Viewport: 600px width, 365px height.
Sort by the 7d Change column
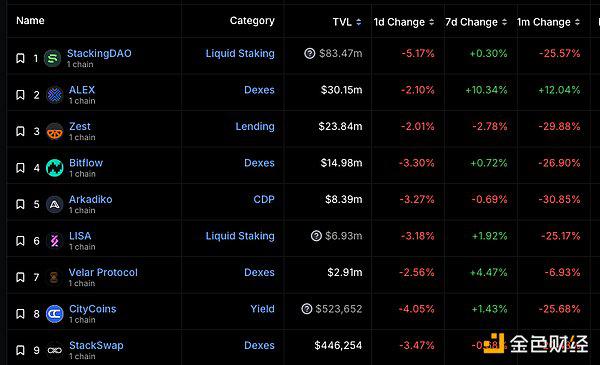coord(476,22)
